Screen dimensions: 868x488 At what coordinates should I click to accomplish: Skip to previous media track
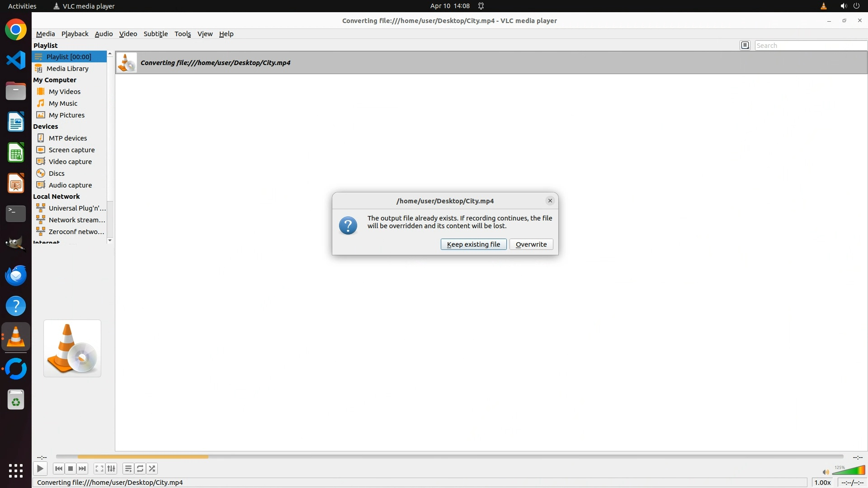click(58, 469)
